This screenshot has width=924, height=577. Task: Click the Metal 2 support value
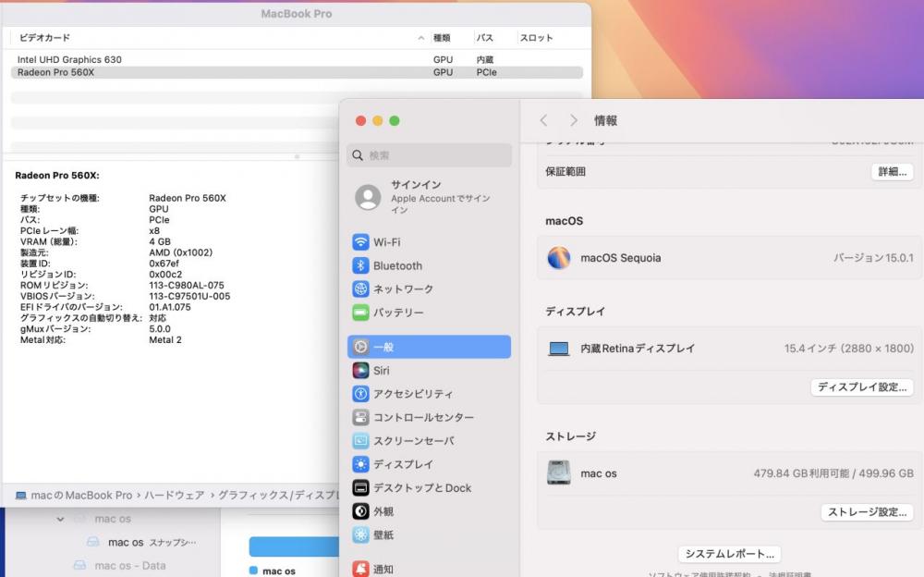[165, 340]
